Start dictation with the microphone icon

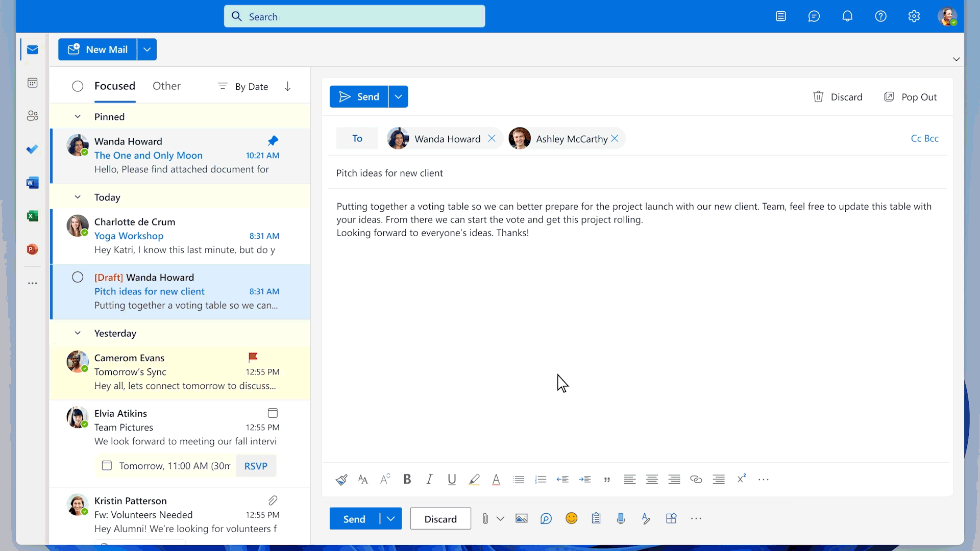tap(621, 518)
